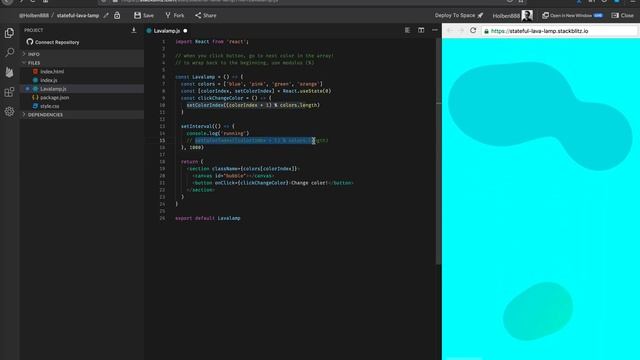Click the preview URL address field
The height and width of the screenshot is (360, 640).
559,31
